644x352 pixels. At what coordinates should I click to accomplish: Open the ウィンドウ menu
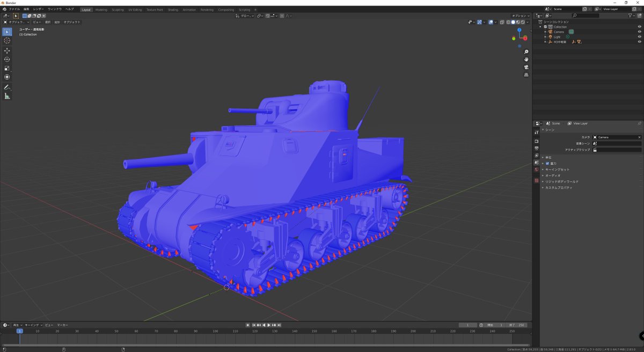click(55, 9)
